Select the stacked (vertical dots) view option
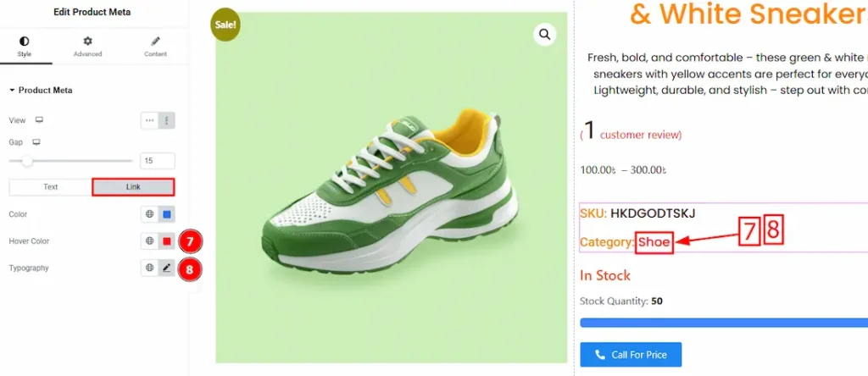868x376 pixels. click(167, 120)
